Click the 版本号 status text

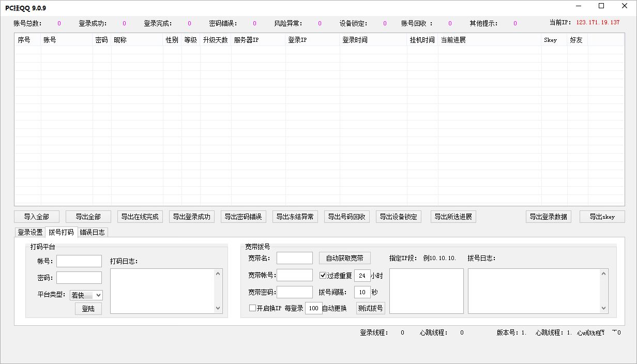point(511,332)
